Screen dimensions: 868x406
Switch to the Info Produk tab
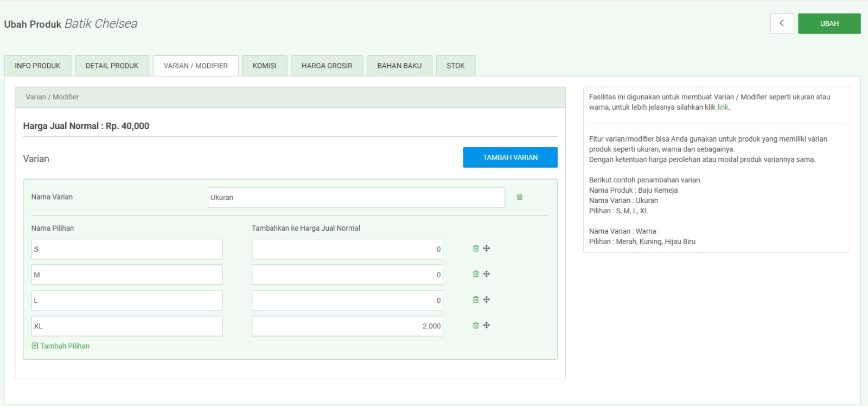(x=37, y=66)
